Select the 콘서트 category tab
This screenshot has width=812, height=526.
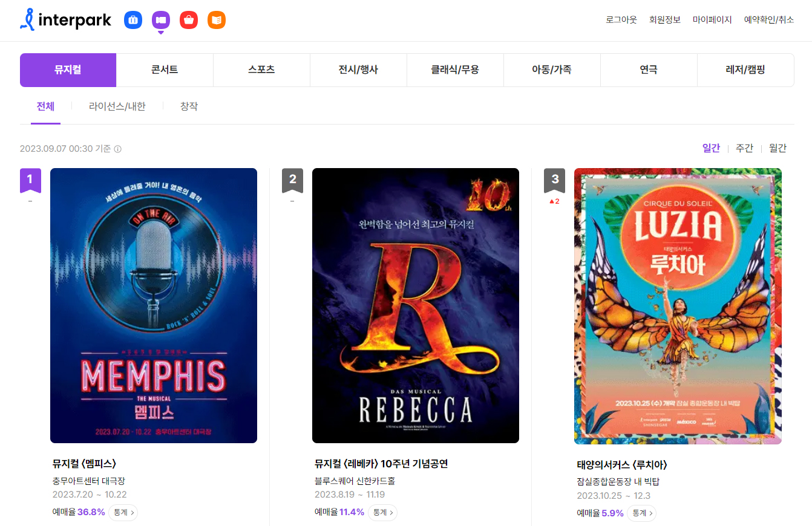165,70
